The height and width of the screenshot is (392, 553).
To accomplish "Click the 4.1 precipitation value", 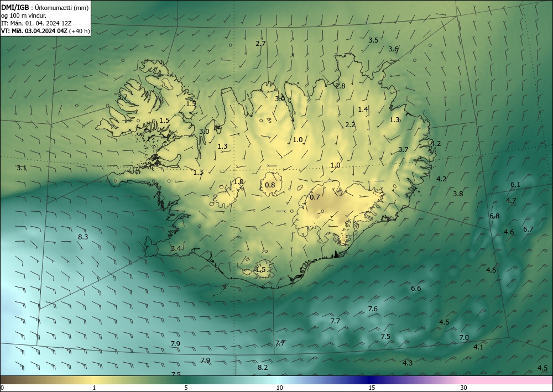I will 478,347.
